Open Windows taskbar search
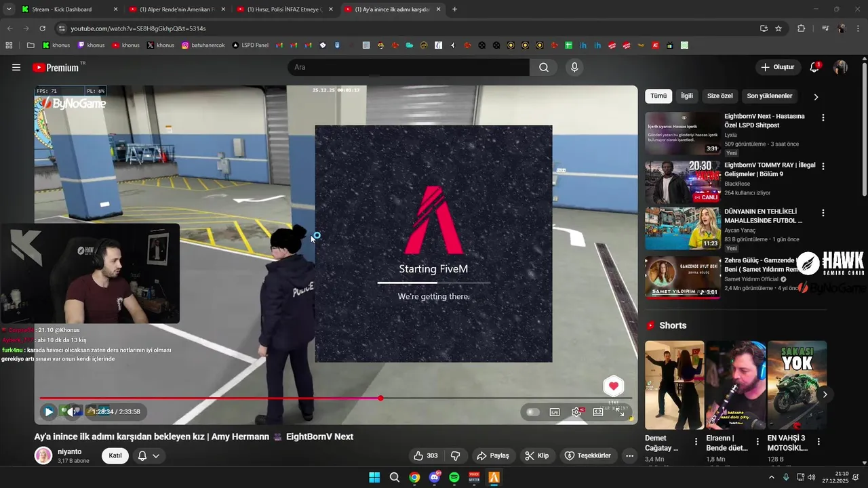 395,477
